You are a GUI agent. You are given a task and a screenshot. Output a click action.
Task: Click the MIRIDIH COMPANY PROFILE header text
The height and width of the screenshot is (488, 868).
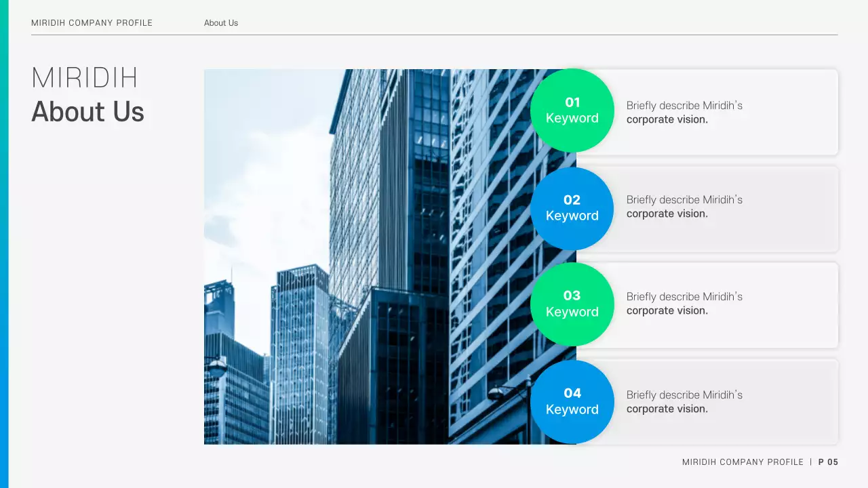pos(92,22)
